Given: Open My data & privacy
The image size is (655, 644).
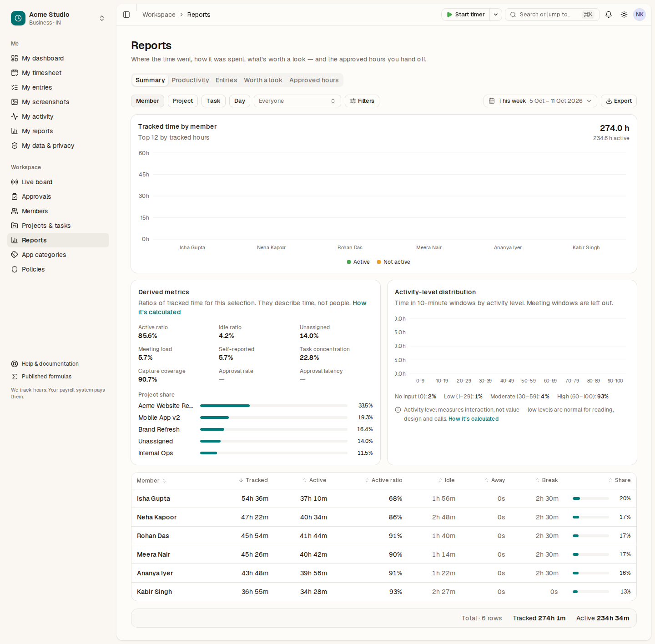Looking at the screenshot, I should click(x=58, y=146).
